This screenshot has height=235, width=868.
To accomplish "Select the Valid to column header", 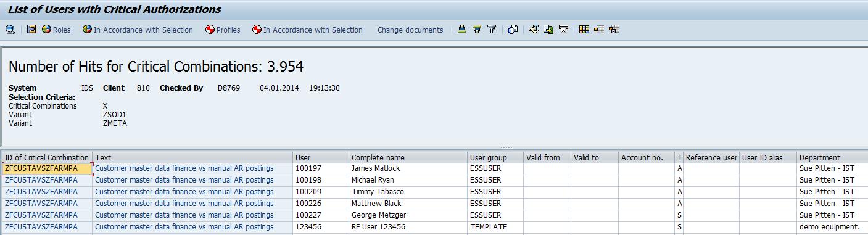I will 595,157.
